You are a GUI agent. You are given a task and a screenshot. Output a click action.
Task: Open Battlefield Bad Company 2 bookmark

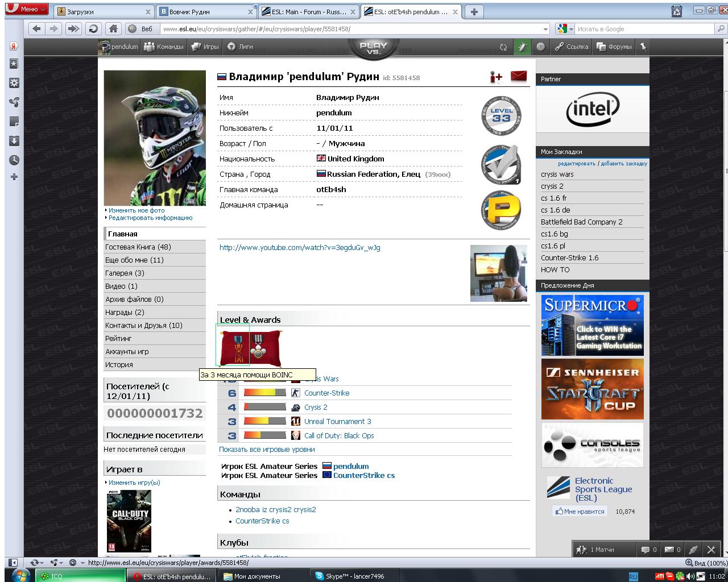582,222
